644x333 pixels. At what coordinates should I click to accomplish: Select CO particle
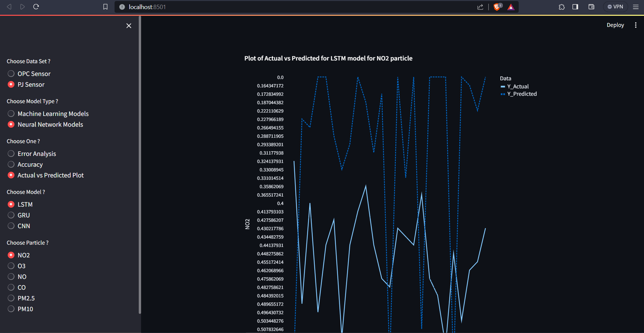click(x=17, y=287)
